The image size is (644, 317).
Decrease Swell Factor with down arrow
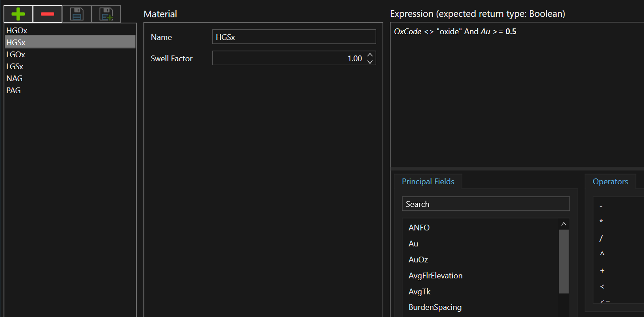point(370,62)
